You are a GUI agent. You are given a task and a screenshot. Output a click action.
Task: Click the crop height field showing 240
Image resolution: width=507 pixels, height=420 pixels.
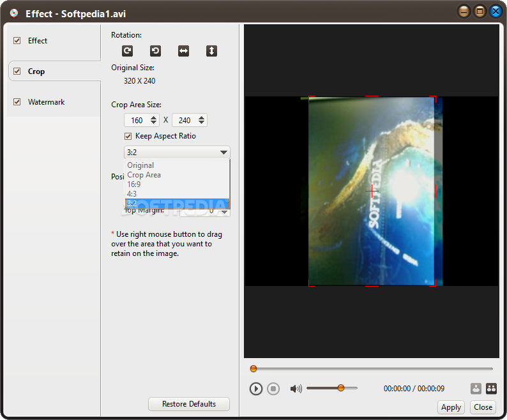click(x=185, y=120)
